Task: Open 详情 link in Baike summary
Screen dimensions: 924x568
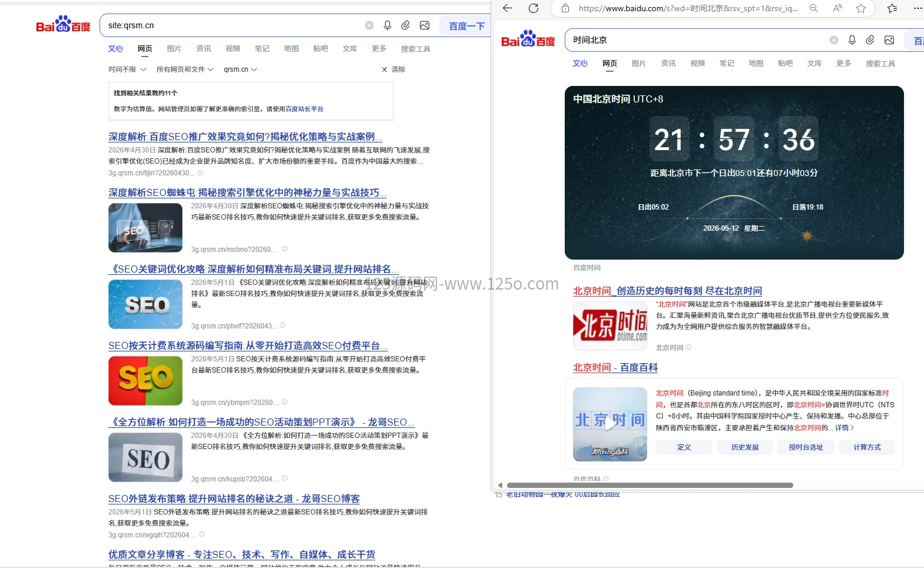Action: (844, 428)
